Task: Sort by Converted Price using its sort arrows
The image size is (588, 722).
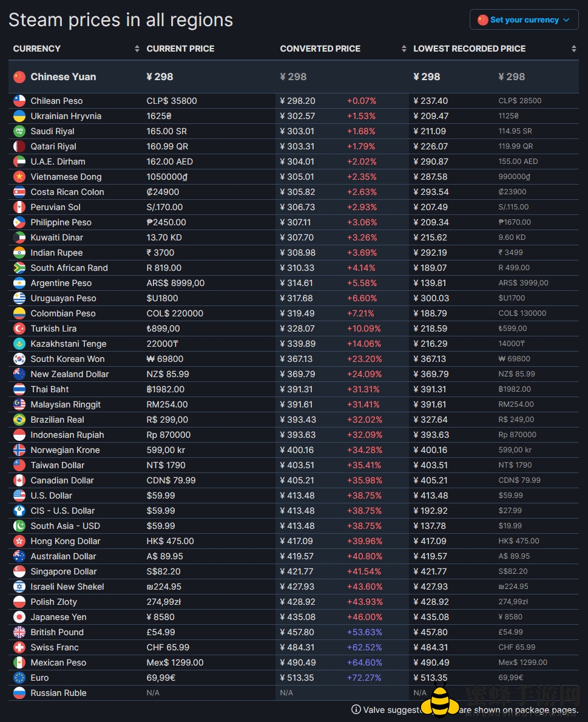Action: click(404, 49)
